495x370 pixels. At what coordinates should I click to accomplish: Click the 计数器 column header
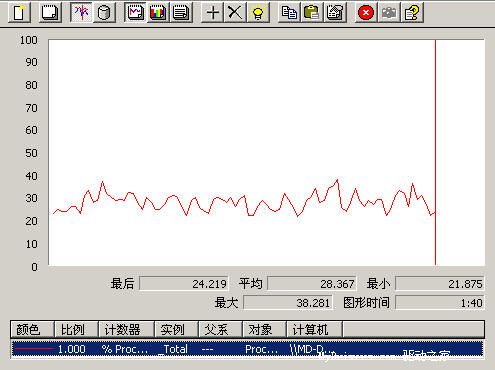pos(126,330)
